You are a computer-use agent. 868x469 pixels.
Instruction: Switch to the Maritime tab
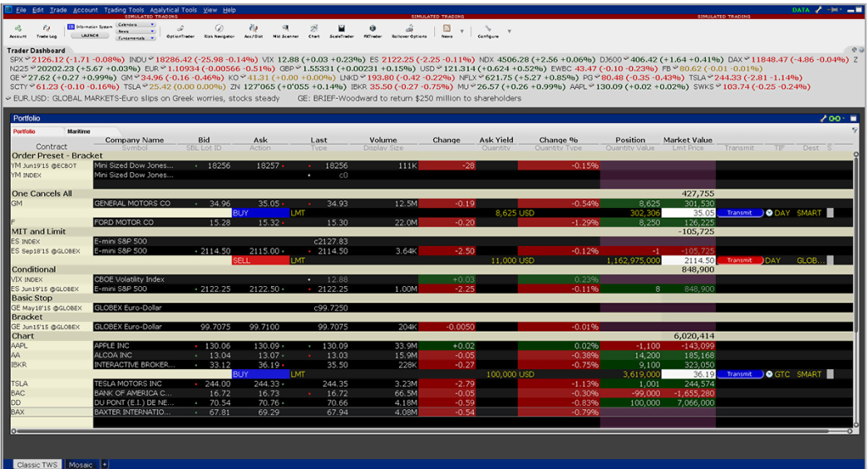[79, 131]
